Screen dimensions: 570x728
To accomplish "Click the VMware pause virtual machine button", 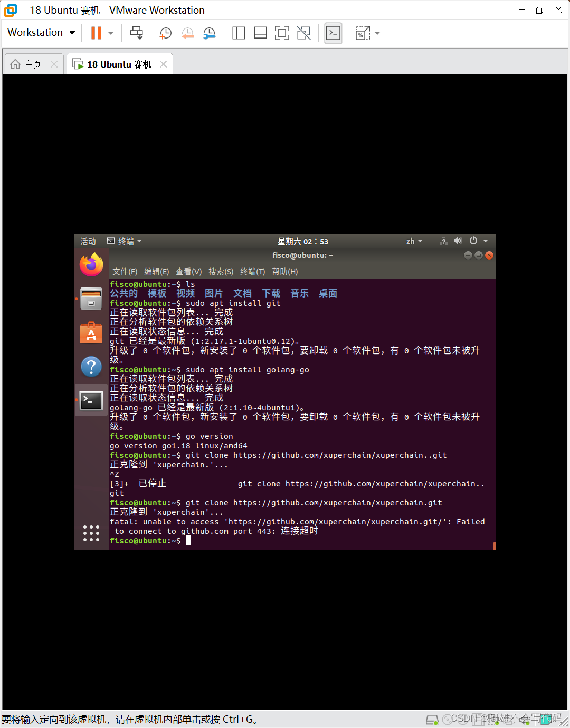I will (96, 33).
